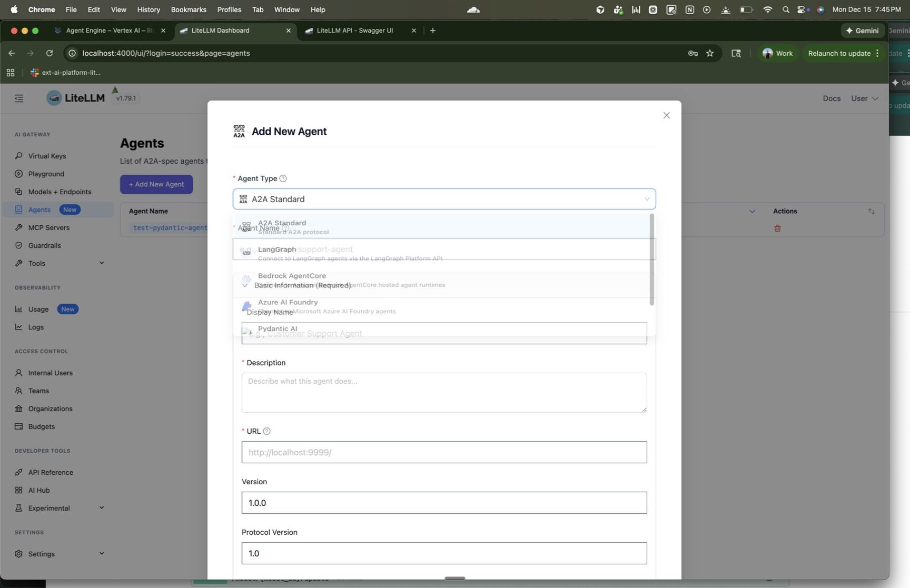
Task: Click the agent type list scrollbar
Action: (652, 260)
